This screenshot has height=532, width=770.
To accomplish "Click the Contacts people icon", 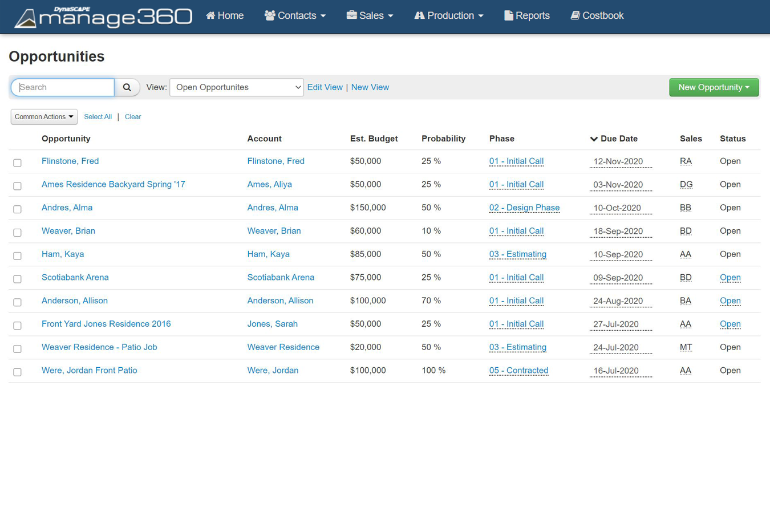I will pyautogui.click(x=270, y=15).
